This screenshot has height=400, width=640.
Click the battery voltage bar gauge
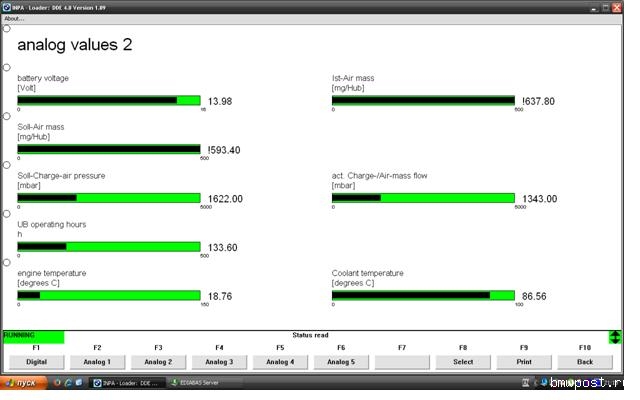[x=109, y=100]
